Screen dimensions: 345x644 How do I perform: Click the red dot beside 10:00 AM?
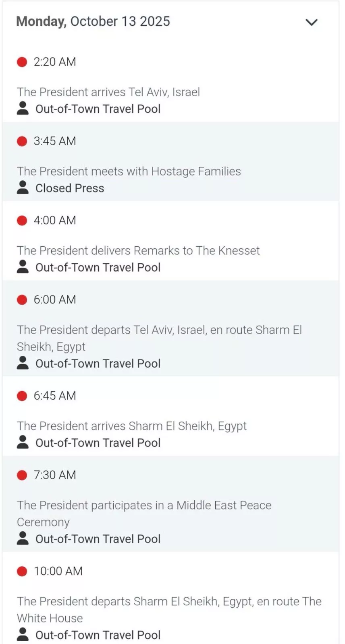[22, 572]
